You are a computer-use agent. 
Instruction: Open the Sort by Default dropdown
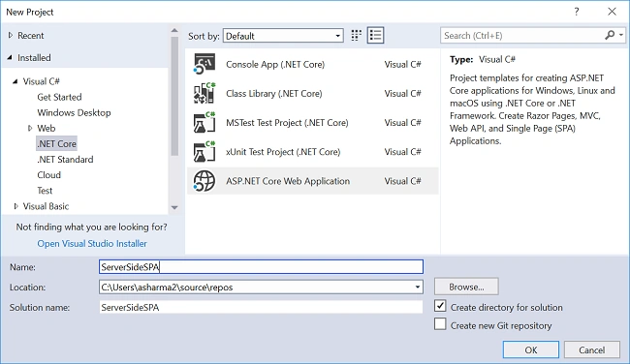[283, 36]
